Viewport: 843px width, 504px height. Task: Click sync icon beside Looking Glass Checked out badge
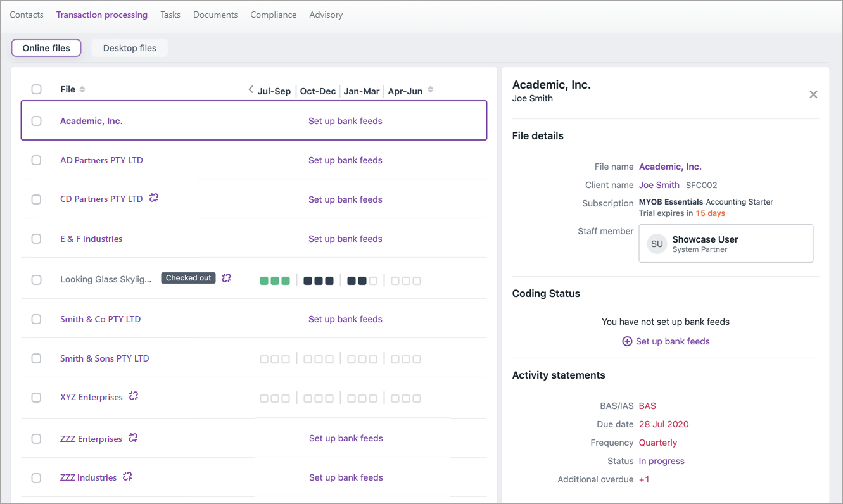point(227,278)
